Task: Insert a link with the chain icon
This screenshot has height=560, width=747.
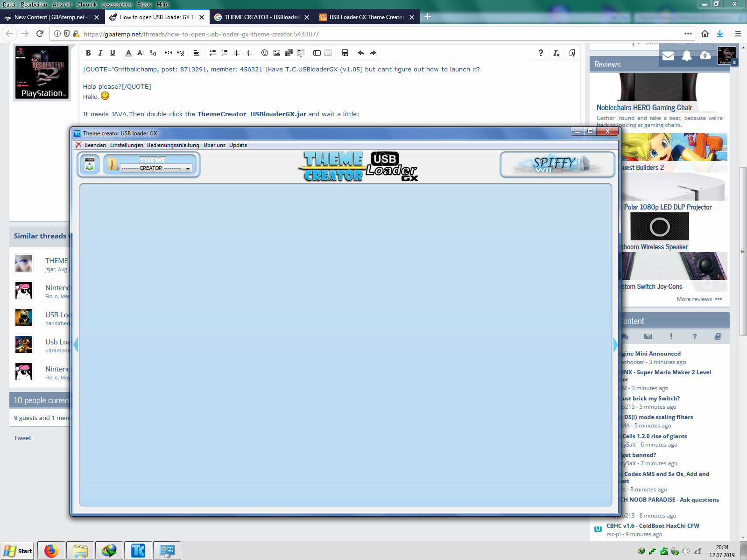Action: (x=169, y=53)
